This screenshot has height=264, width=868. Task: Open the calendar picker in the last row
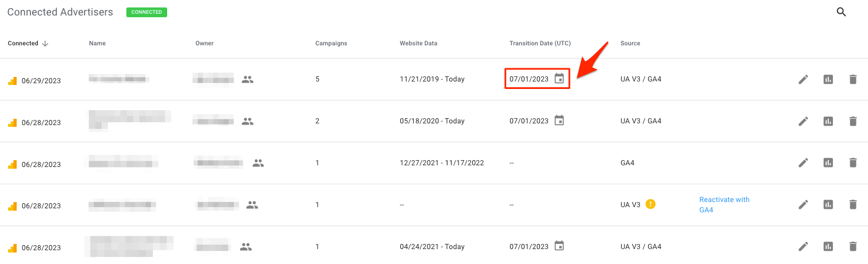point(559,246)
